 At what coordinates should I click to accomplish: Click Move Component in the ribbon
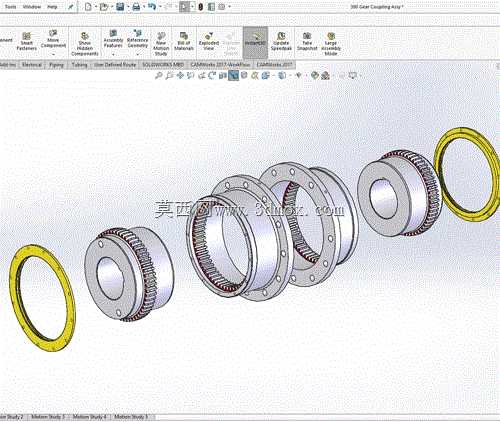53,38
